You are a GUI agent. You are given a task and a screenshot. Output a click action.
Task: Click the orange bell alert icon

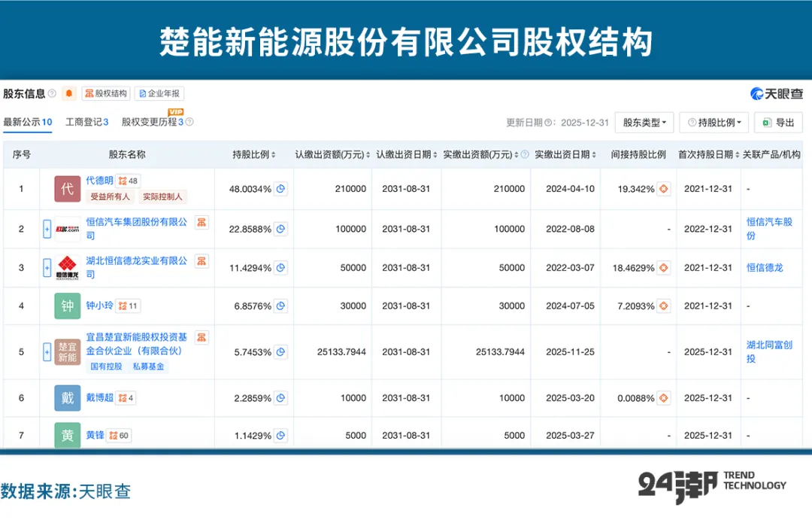coord(69,93)
